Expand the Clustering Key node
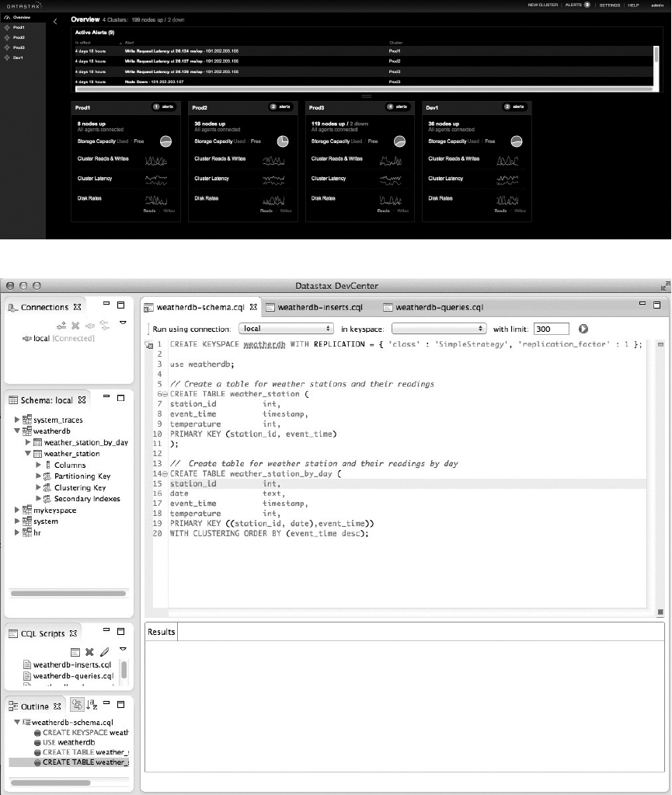 [x=39, y=487]
